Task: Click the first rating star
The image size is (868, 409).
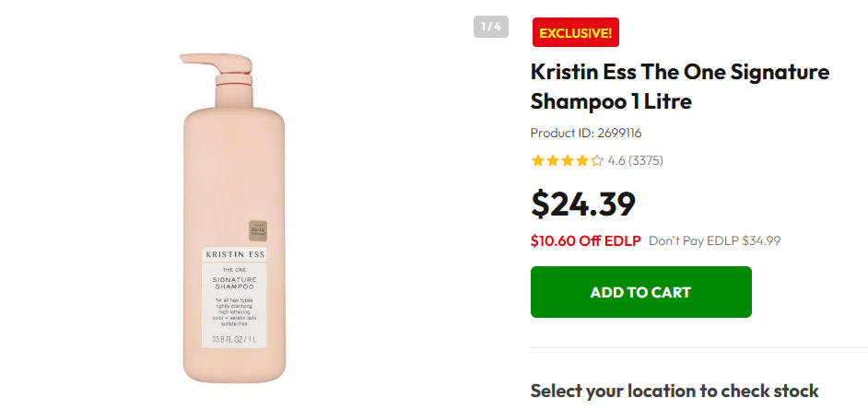Action: [538, 161]
